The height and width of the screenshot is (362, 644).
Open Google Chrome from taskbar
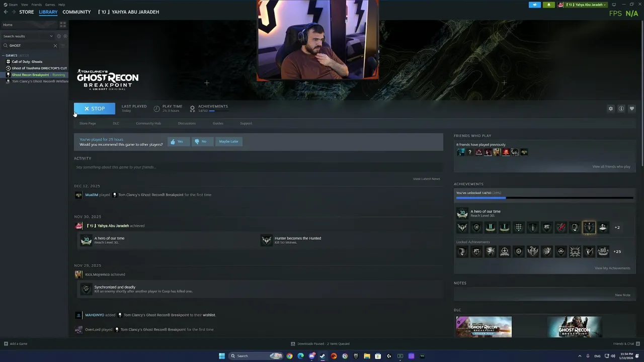pyautogui.click(x=289, y=356)
